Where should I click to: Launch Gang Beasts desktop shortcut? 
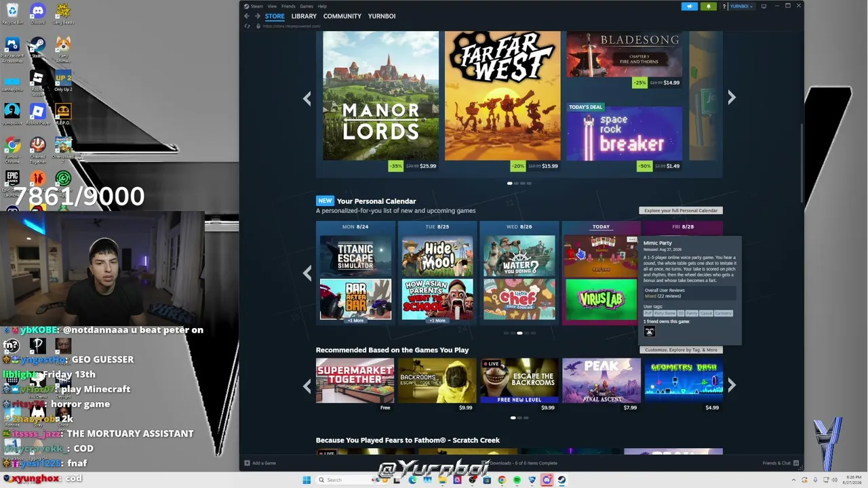(x=63, y=13)
